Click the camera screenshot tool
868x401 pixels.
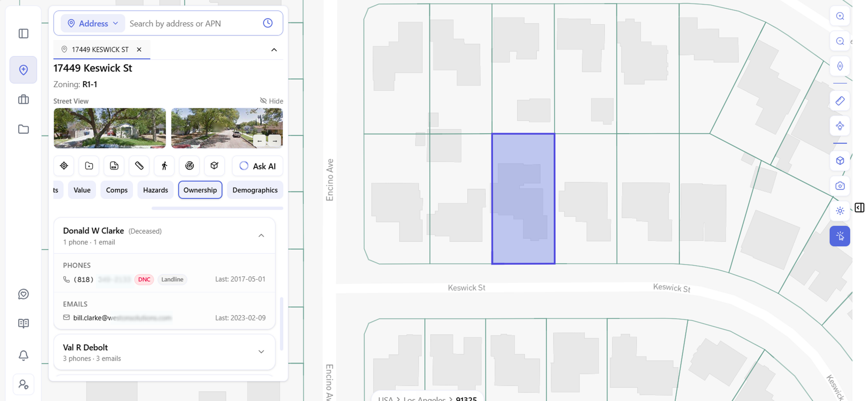[x=840, y=186]
